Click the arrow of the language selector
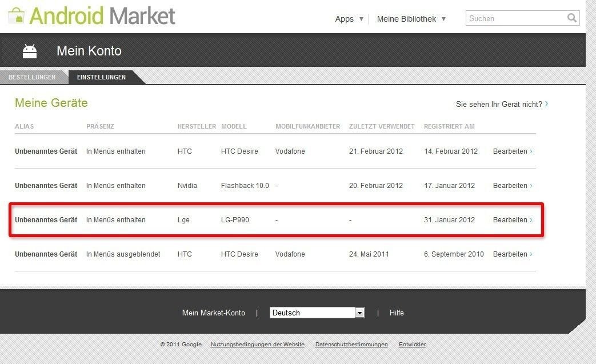Image resolution: width=596 pixels, height=364 pixels. [x=359, y=313]
